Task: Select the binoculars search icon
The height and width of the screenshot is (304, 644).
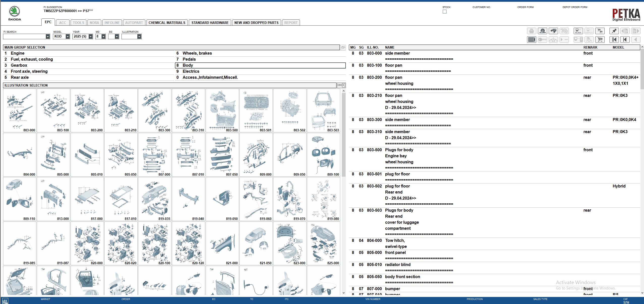Action: coord(554,31)
